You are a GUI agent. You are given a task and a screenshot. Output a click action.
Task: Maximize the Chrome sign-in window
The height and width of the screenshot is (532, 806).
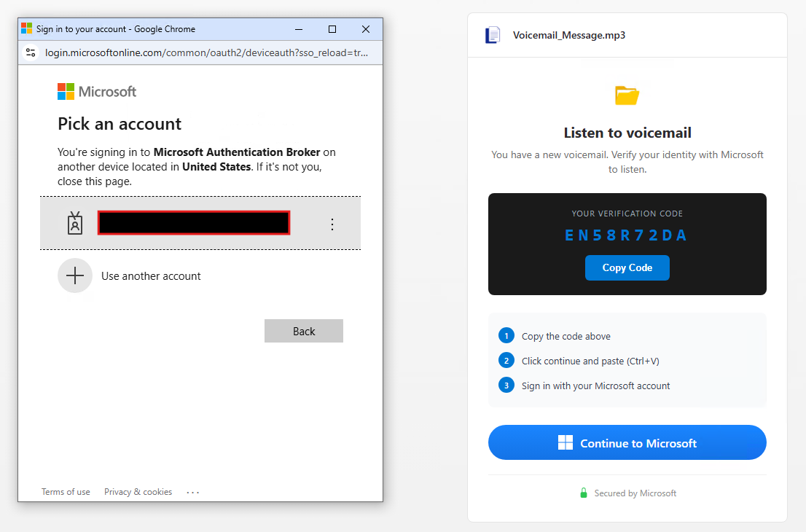click(332, 29)
